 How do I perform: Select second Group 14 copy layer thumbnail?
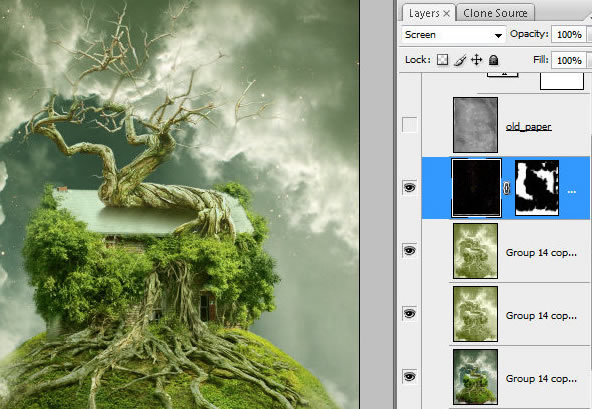475,314
